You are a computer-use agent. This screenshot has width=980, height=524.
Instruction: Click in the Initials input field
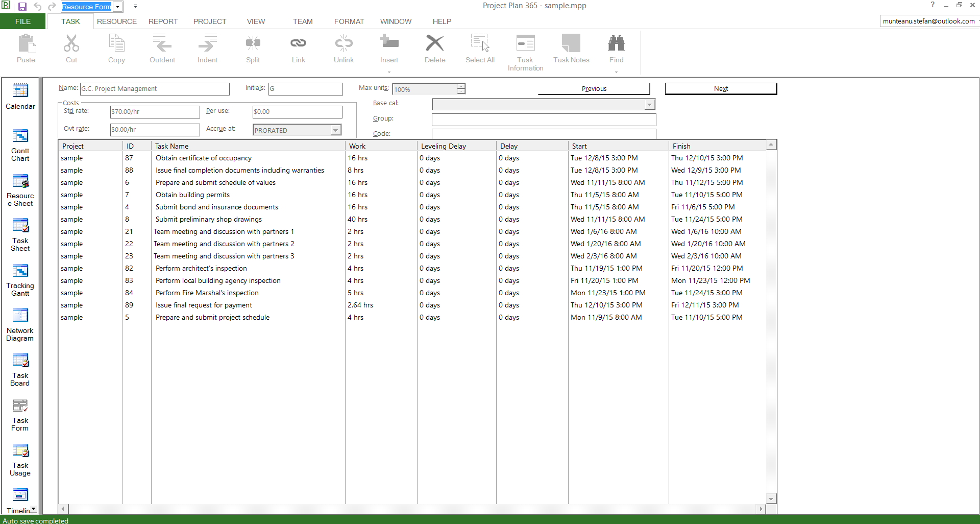click(x=305, y=88)
